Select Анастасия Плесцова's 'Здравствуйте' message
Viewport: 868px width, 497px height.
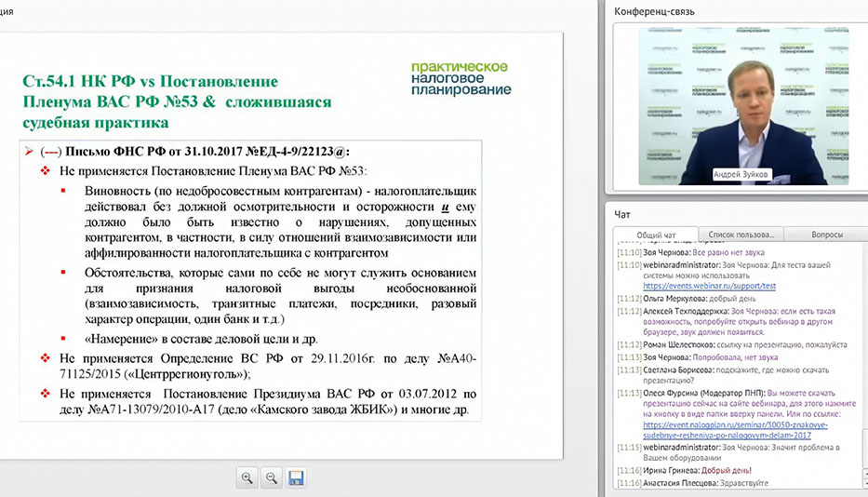click(x=692, y=483)
